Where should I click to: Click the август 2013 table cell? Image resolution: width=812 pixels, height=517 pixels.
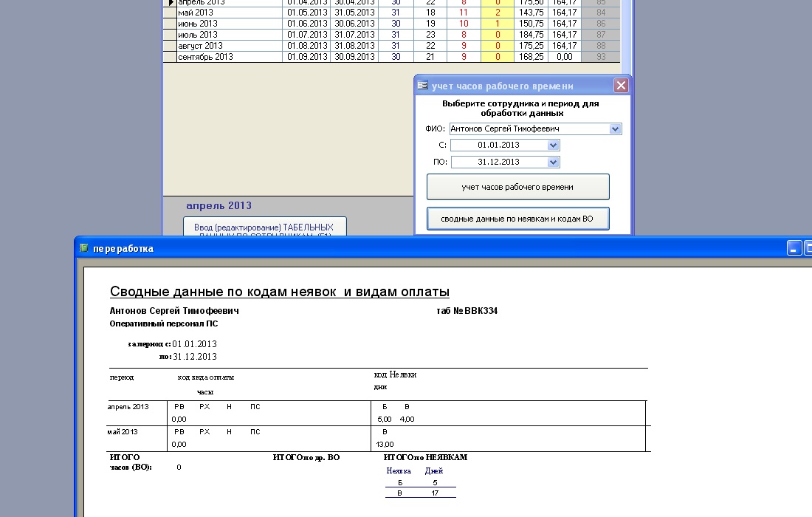[230, 46]
